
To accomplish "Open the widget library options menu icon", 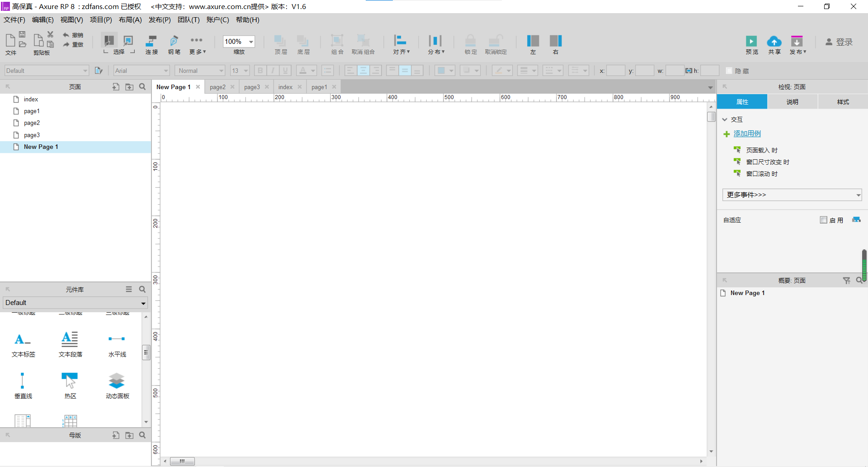I will click(129, 289).
